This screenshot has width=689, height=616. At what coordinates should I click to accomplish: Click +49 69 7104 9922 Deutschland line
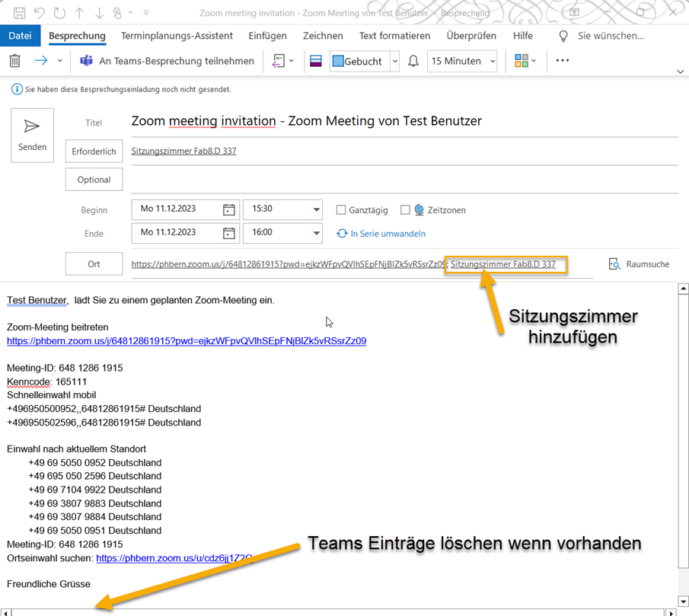95,490
